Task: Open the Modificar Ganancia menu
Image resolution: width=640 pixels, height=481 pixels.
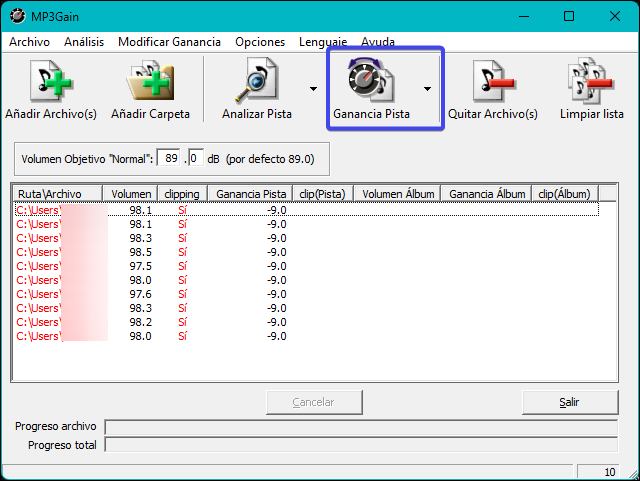Action: coord(169,42)
